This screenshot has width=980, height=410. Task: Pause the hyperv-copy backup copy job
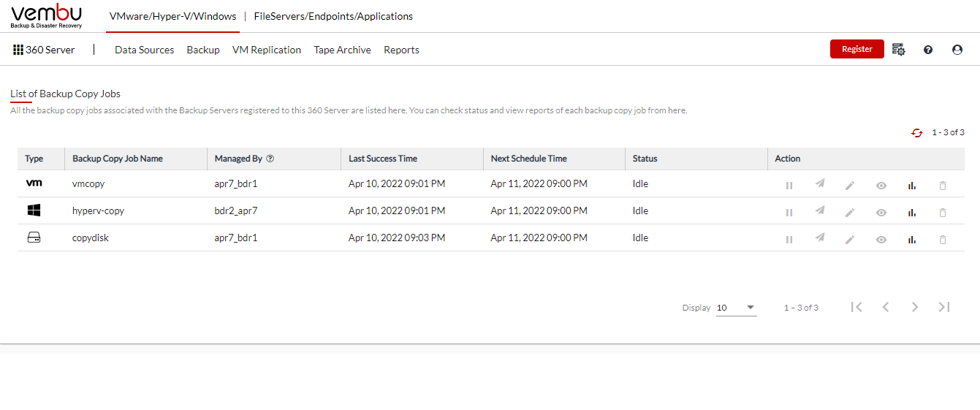tap(789, 213)
